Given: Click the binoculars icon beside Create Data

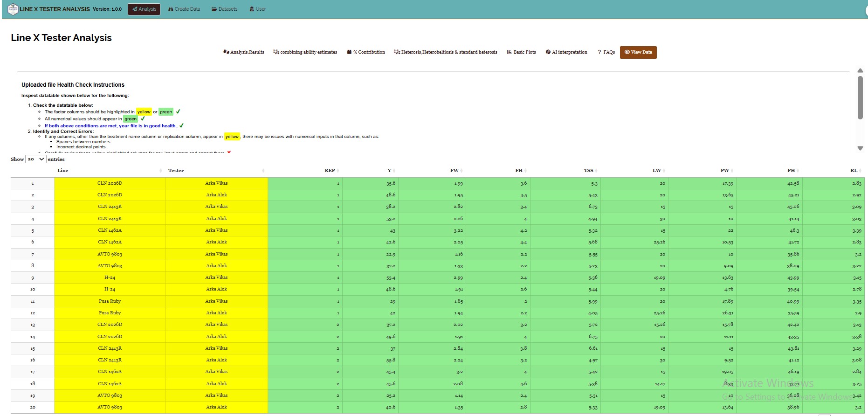Looking at the screenshot, I should [171, 9].
